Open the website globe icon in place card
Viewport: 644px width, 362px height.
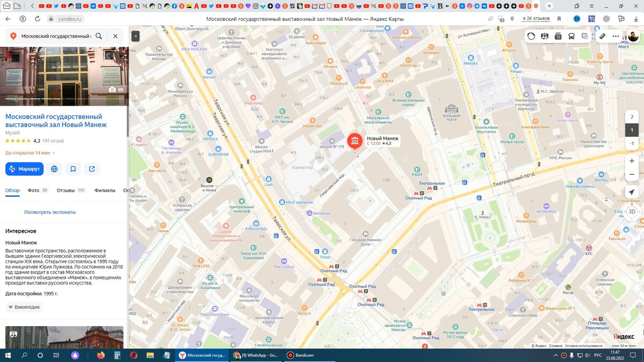54,169
